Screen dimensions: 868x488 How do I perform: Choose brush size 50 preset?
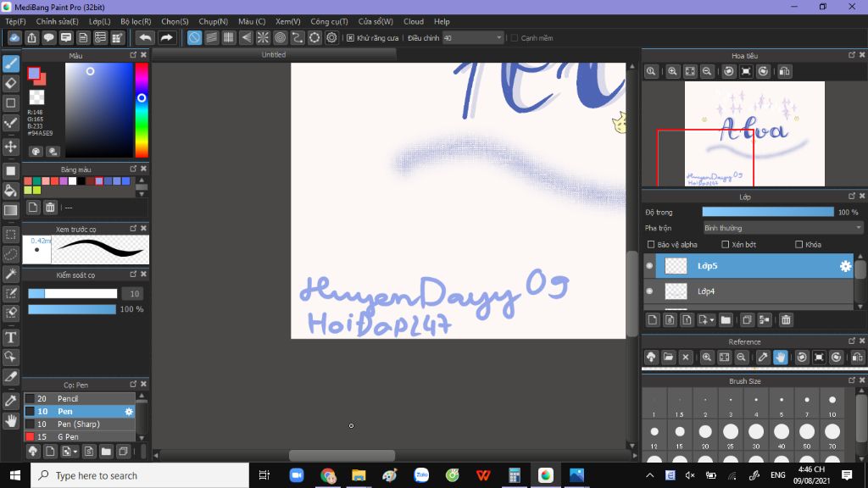point(807,435)
